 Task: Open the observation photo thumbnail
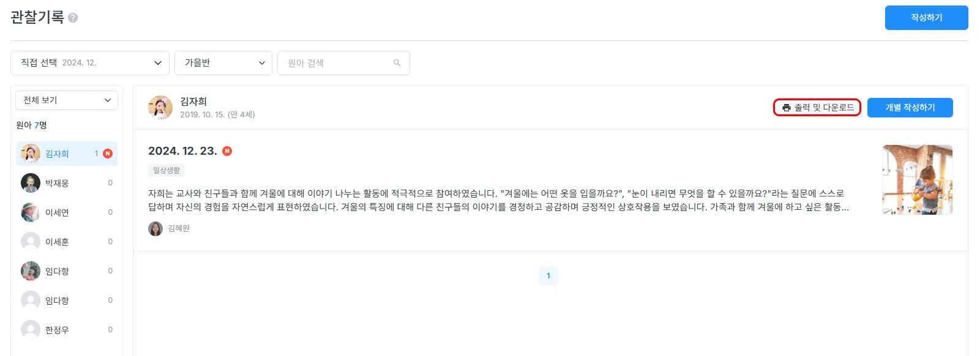click(917, 180)
